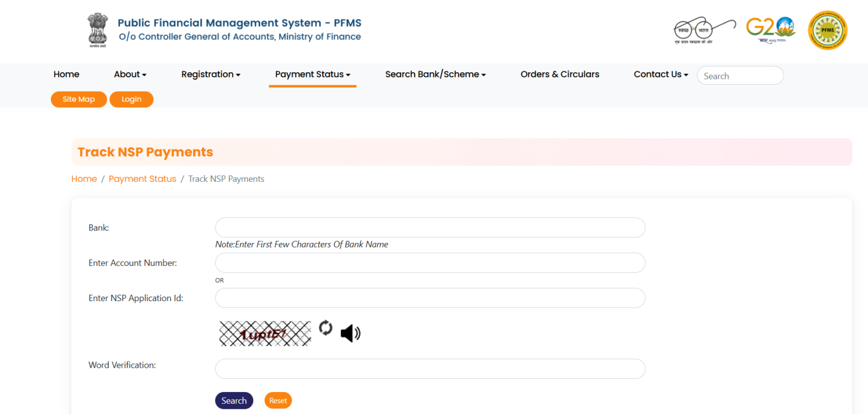Screen dimensions: 868x414
Task: Click the captcha verification image
Action: [265, 334]
